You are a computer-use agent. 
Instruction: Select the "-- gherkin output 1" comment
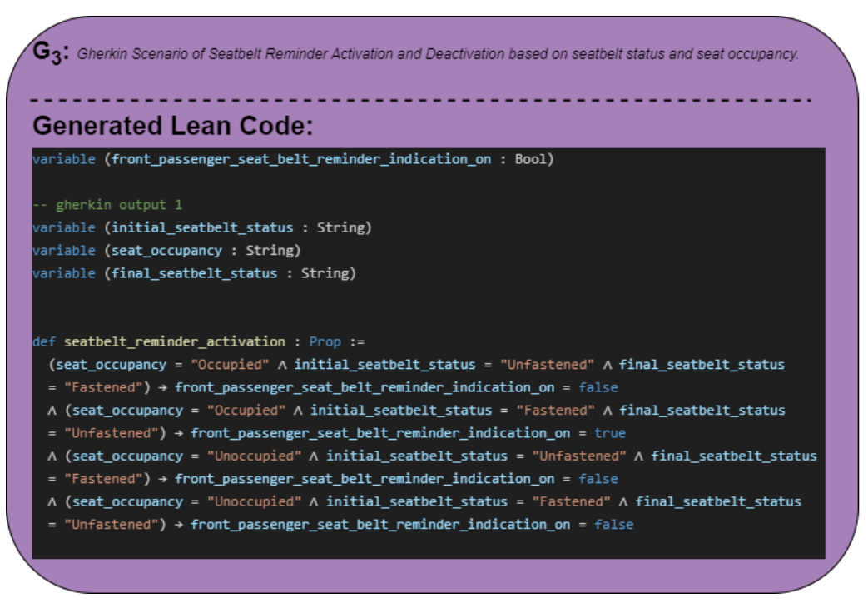click(107, 205)
